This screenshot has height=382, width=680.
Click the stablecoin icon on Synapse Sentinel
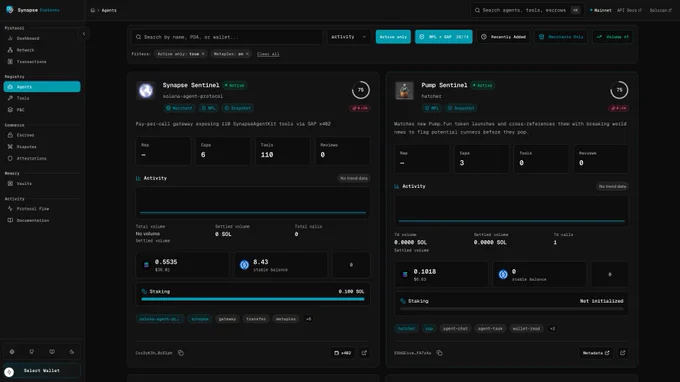click(x=244, y=265)
